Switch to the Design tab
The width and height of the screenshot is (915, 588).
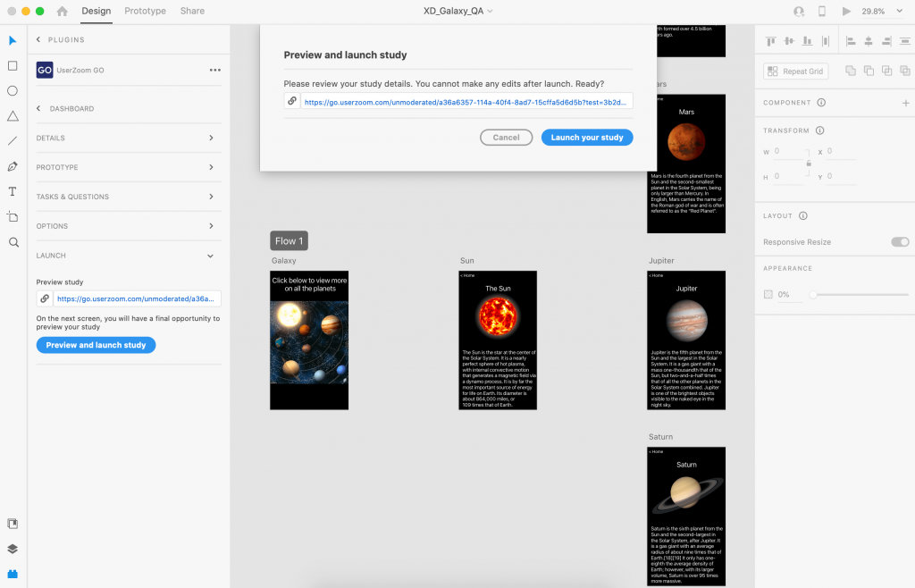[x=97, y=11]
